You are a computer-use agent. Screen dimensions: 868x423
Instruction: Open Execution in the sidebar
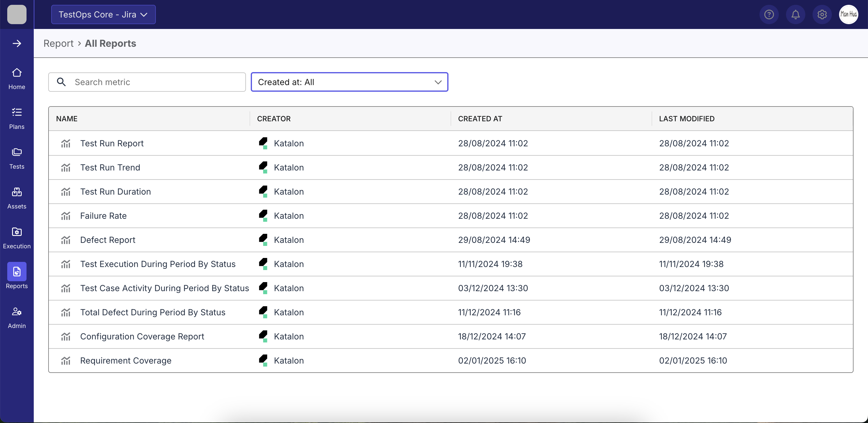pos(17,238)
